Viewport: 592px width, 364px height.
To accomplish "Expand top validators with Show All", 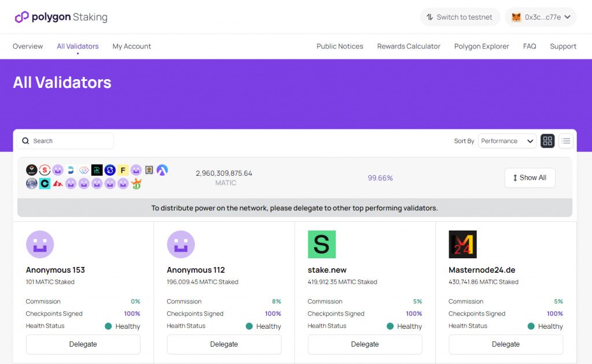I will [530, 178].
